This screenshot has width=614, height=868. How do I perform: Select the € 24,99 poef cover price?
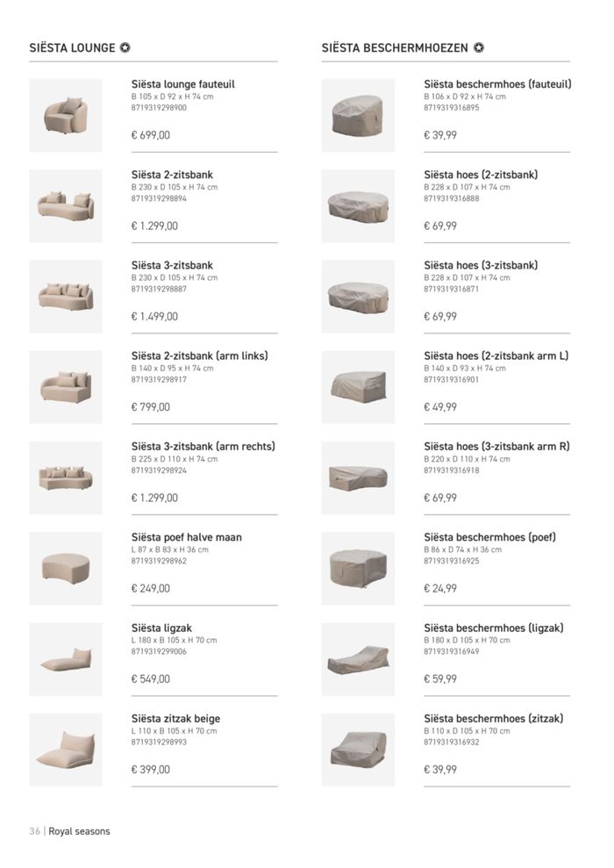(x=440, y=588)
